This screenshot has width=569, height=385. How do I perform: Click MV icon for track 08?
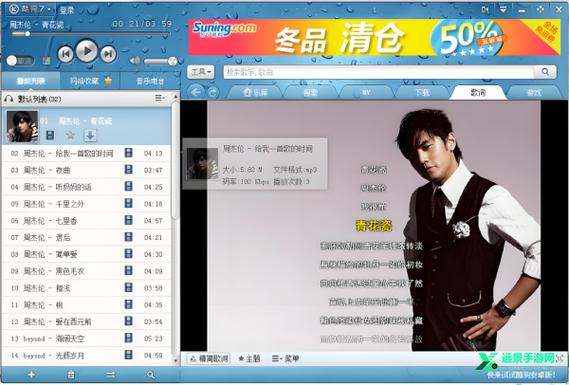[x=128, y=254]
